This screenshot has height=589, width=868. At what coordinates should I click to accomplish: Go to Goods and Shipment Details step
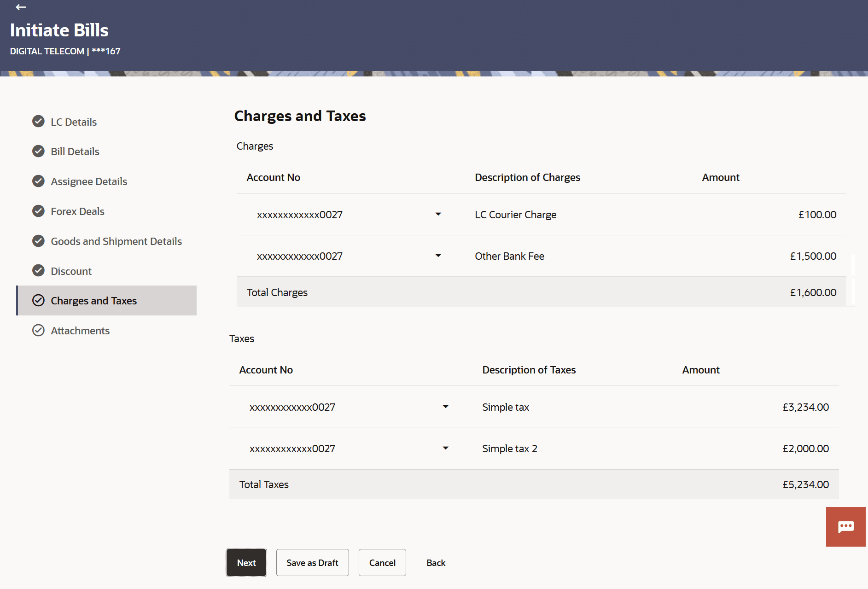(x=116, y=241)
